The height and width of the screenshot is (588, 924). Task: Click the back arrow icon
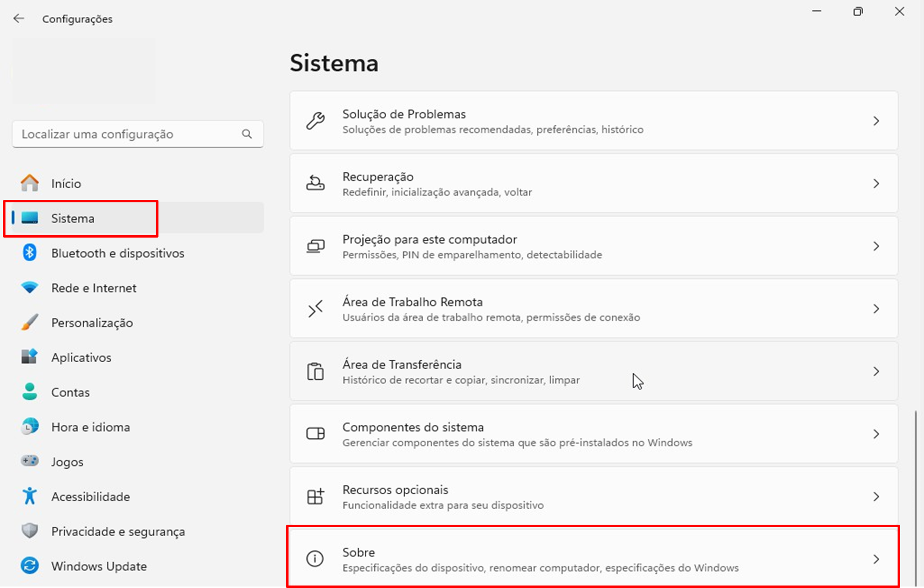(x=19, y=19)
